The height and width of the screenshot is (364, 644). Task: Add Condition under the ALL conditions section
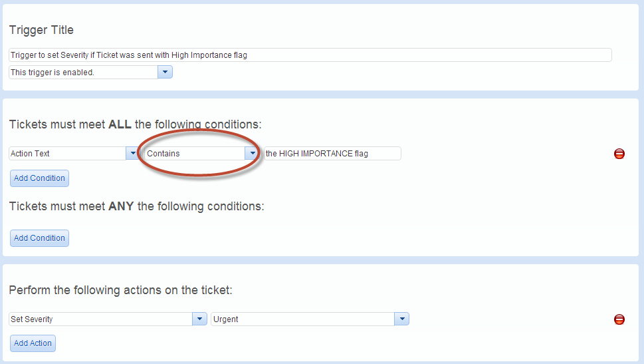(x=39, y=178)
